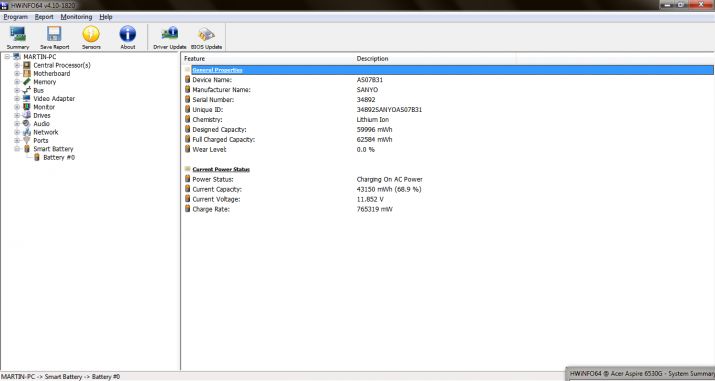Expand the Bus node
The height and width of the screenshot is (381, 715).
17,90
